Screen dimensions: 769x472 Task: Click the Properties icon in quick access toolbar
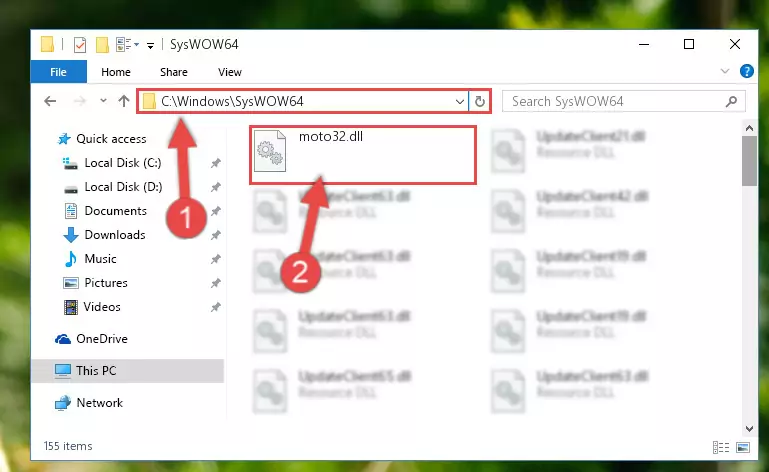(79, 45)
